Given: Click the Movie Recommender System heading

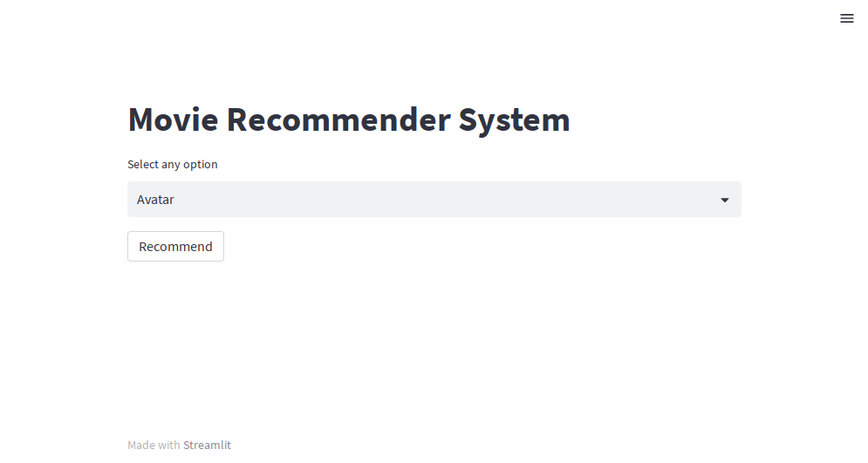Looking at the screenshot, I should pyautogui.click(x=349, y=119).
